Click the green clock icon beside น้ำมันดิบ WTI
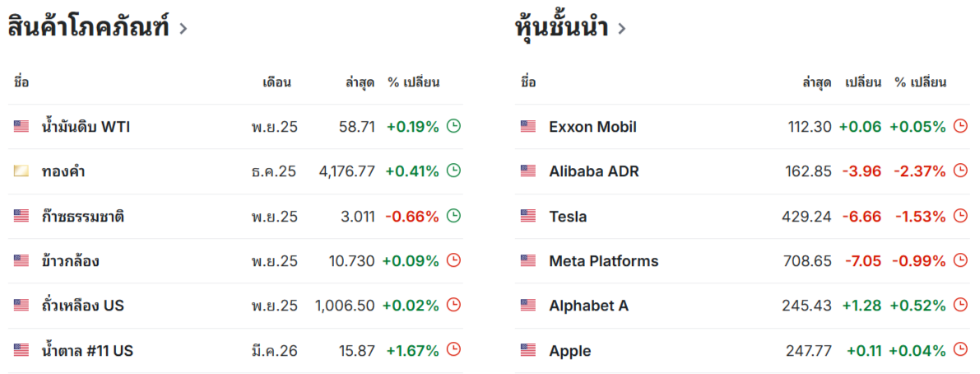Screen dimensions: 980x374 pyautogui.click(x=453, y=126)
